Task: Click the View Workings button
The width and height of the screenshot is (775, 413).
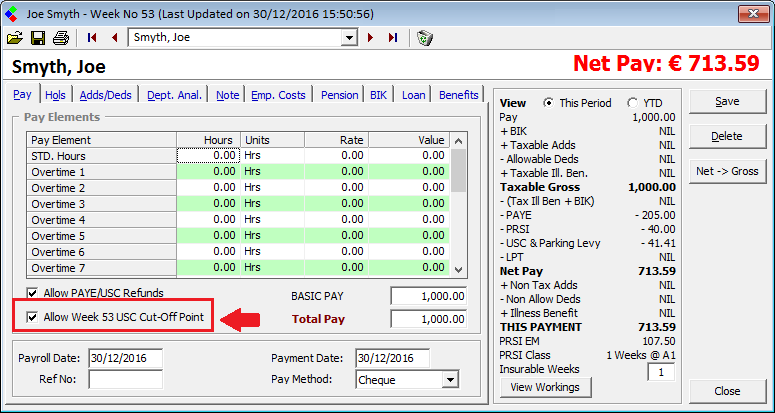Action: (x=544, y=387)
